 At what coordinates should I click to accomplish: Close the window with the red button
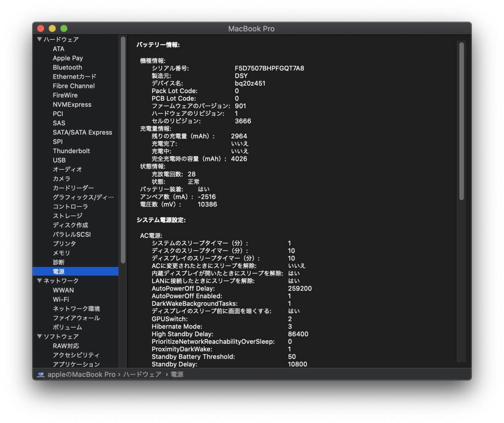pos(41,29)
